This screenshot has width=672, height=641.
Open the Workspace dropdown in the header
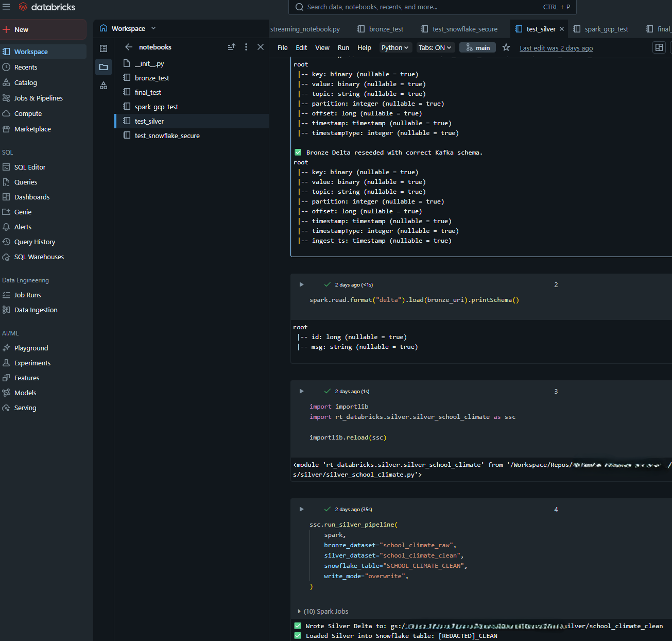128,28
